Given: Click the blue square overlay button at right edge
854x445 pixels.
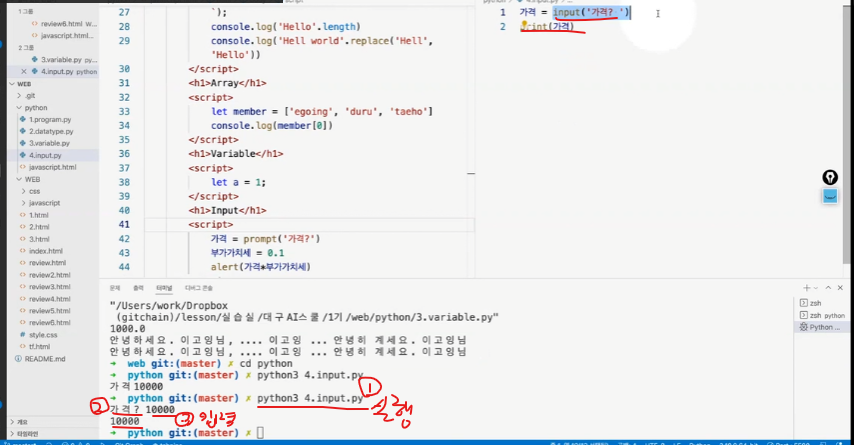Looking at the screenshot, I should [830, 197].
